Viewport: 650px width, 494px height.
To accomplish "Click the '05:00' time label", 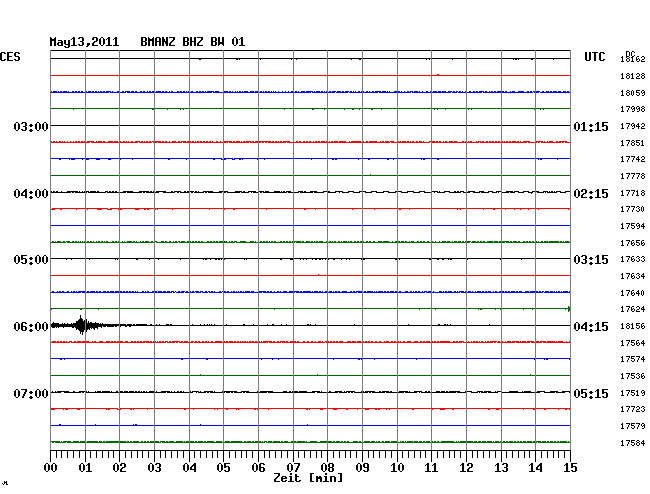I will pos(31,260).
